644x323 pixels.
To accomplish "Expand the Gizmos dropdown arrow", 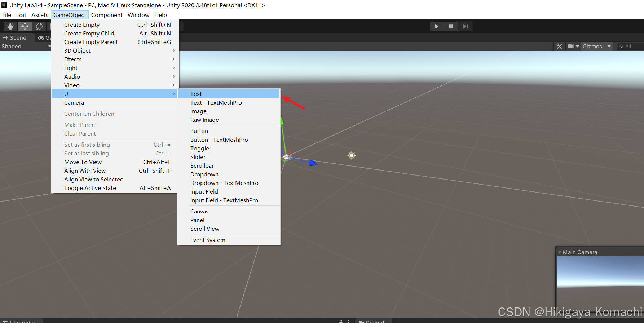I will pos(609,46).
